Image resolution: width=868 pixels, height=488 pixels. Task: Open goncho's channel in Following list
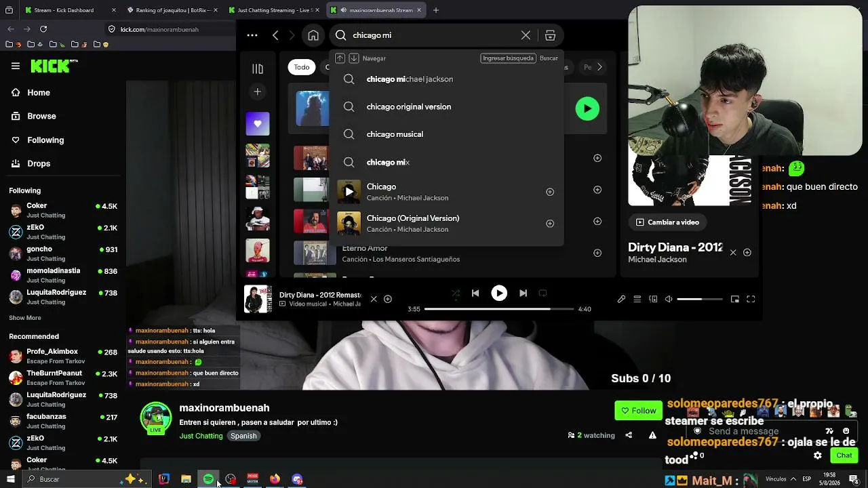pos(64,253)
